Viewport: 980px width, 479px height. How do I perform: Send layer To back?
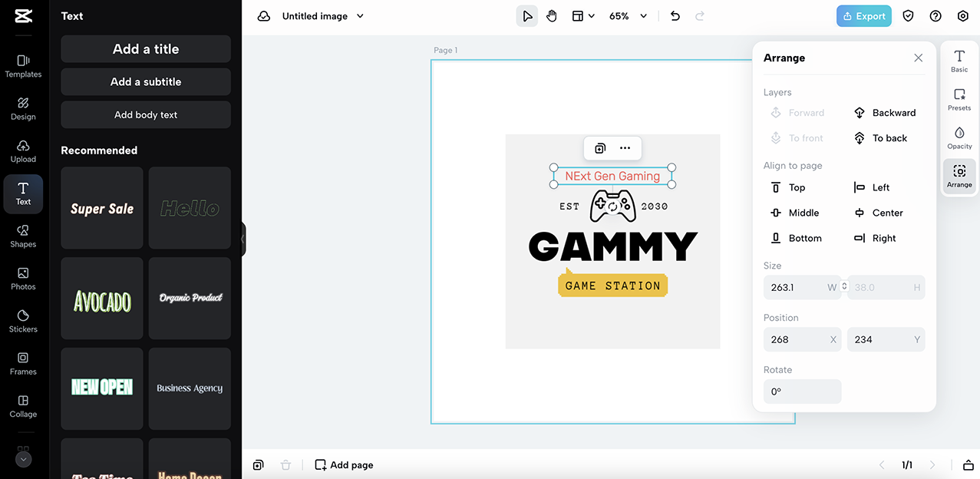pos(881,138)
